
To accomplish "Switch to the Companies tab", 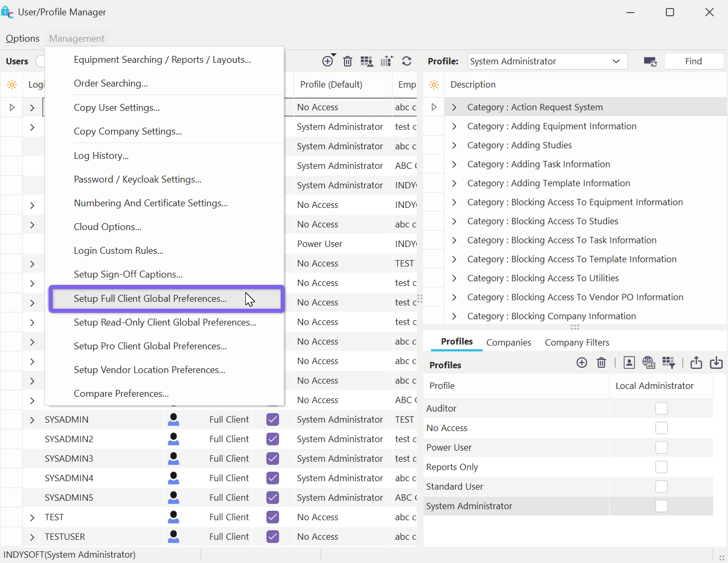I will (509, 342).
